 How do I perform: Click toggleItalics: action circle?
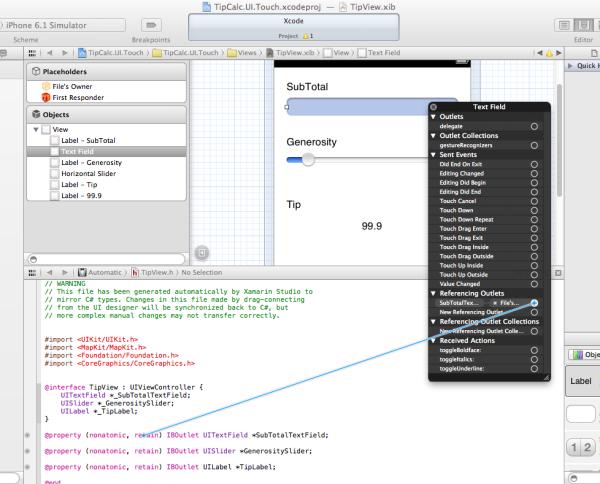[x=534, y=359]
